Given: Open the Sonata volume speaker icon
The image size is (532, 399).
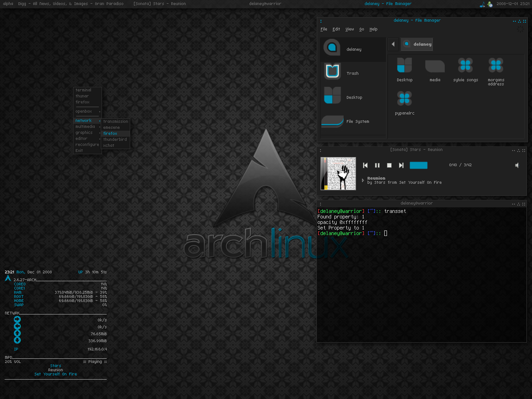Looking at the screenshot, I should [517, 165].
